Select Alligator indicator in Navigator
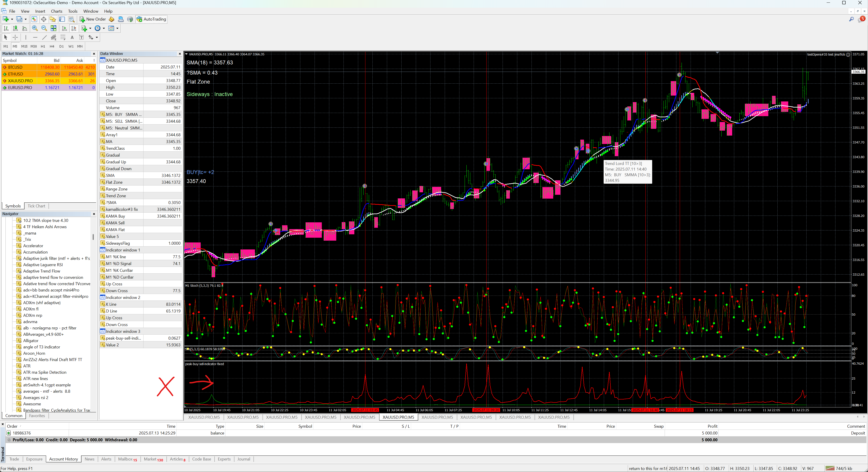Screen dimensions: 868x472 point(31,340)
